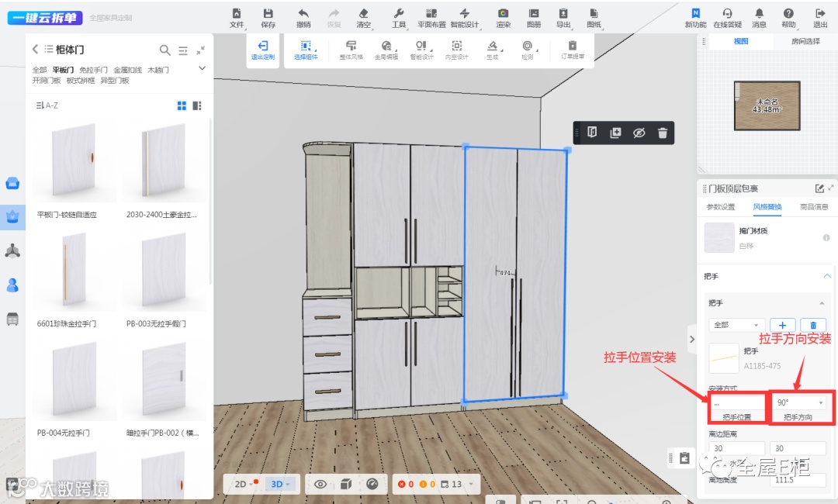Open the list filter icon beside search
This screenshot has height=504, width=838.
183,50
